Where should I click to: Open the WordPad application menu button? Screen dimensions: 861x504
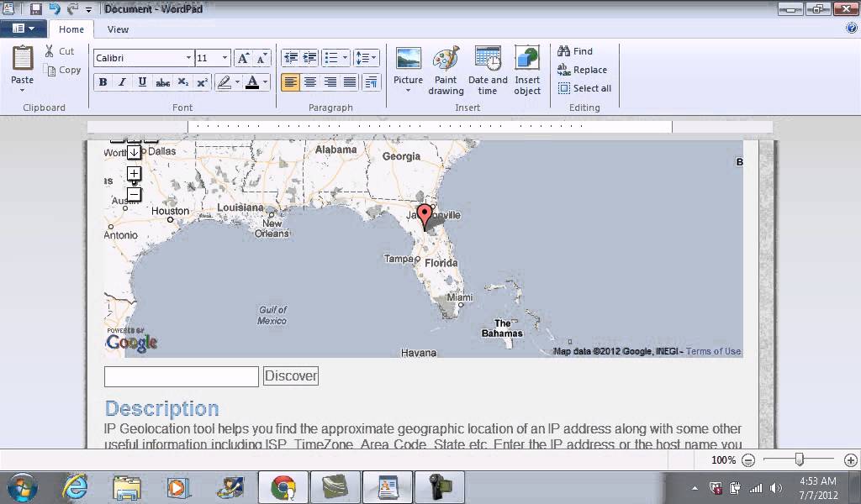tap(23, 29)
